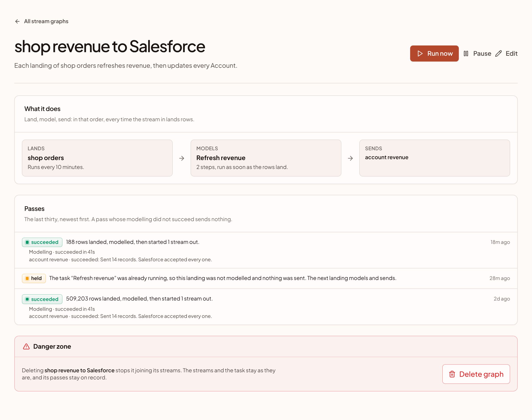Select the held pass message about Refresh revenue
Image resolution: width=532 pixels, height=420 pixels.
pos(223,278)
